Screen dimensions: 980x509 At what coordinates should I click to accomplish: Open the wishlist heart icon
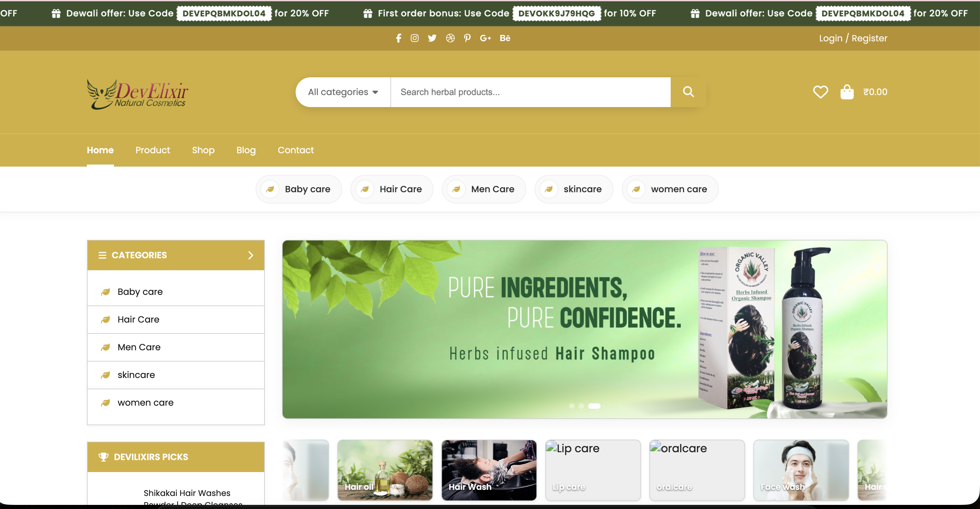click(820, 92)
